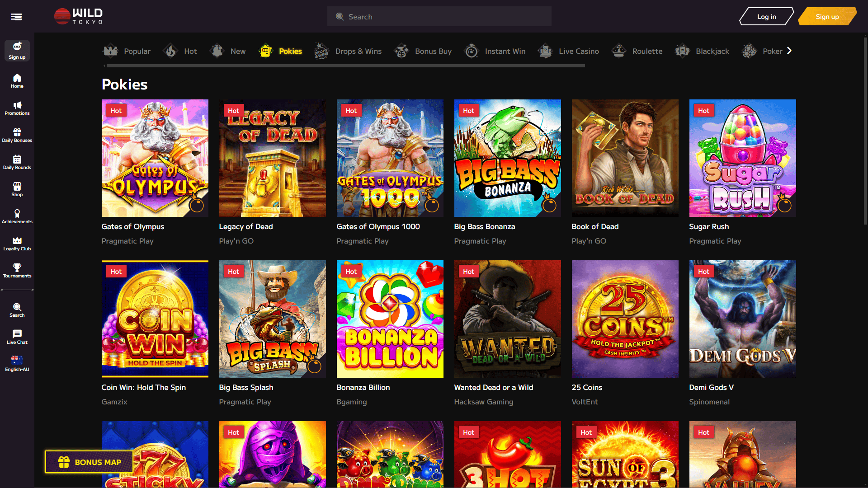This screenshot has width=868, height=488.
Task: Open Bonanza Billion game thumbnail
Action: [x=390, y=319]
